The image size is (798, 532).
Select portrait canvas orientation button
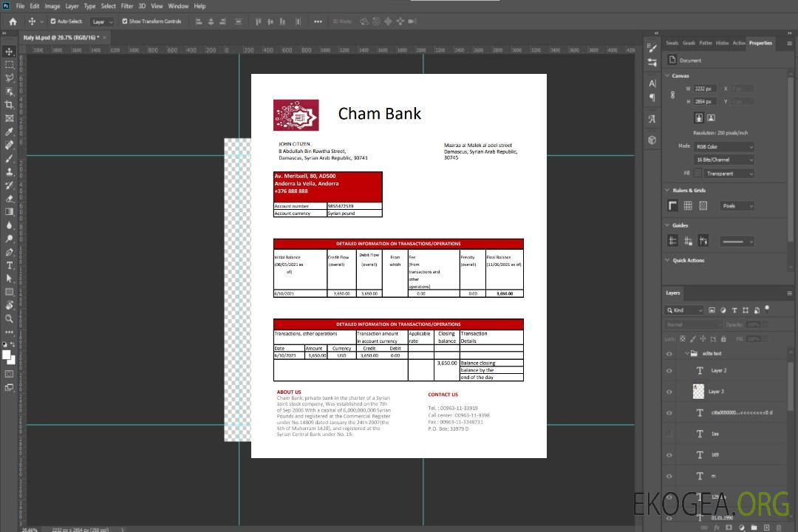699,118
